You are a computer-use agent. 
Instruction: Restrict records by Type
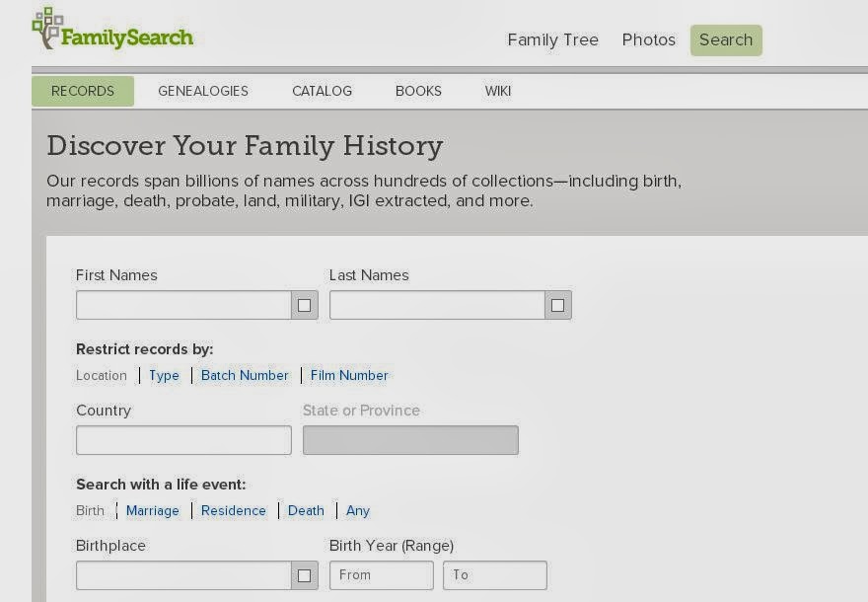click(x=164, y=375)
